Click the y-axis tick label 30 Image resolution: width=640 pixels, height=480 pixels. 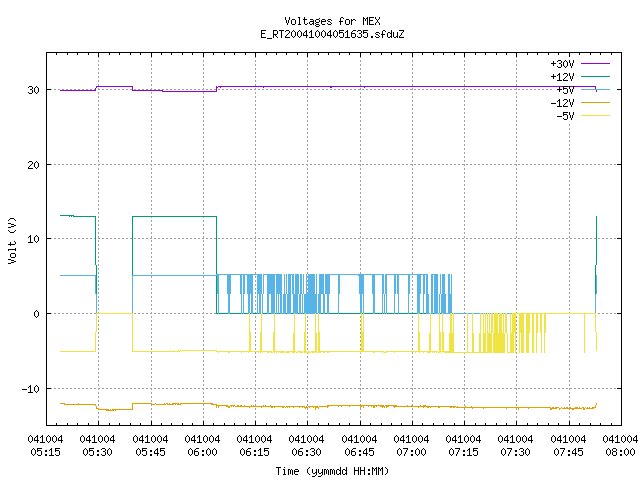tap(33, 90)
